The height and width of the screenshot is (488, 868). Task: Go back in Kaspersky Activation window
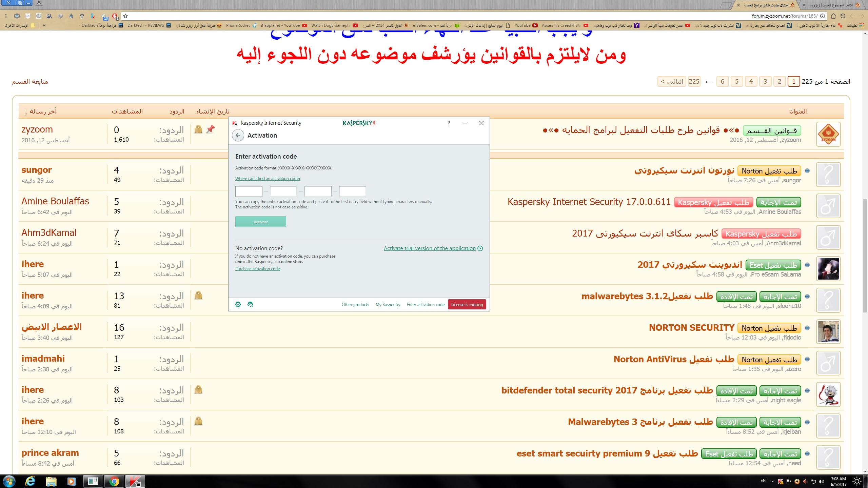pos(238,136)
